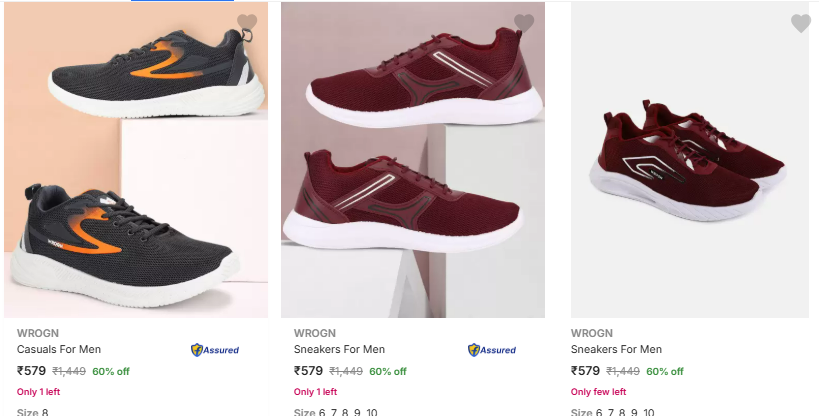Click the Assured badge under Casuals For Men
This screenshot has height=416, width=819.
(215, 350)
